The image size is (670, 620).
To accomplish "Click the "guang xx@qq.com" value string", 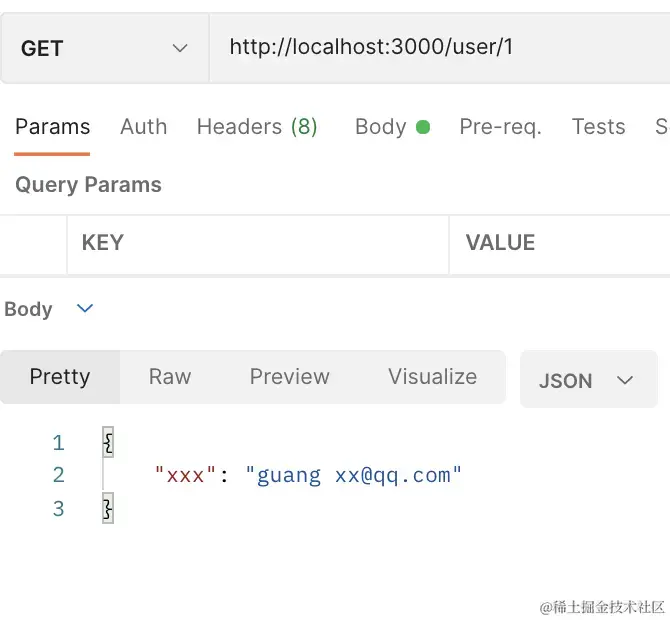I will pos(354,475).
